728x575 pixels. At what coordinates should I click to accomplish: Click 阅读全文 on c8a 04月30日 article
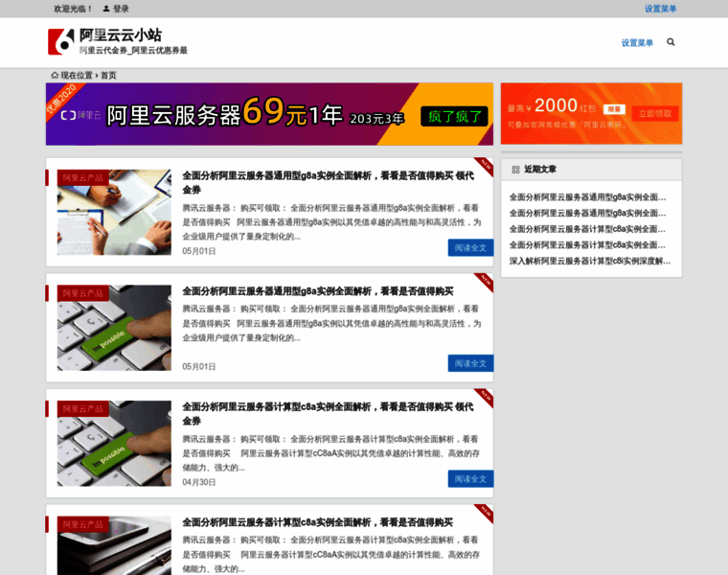click(470, 479)
